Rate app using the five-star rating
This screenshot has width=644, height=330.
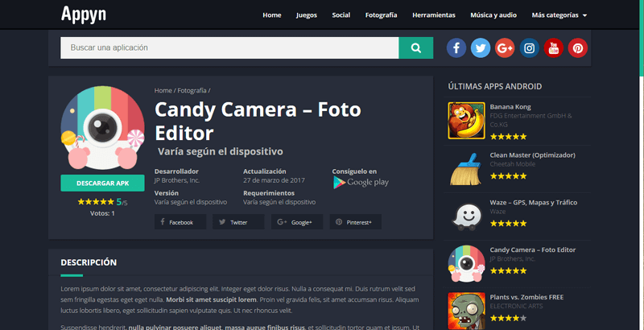point(96,202)
